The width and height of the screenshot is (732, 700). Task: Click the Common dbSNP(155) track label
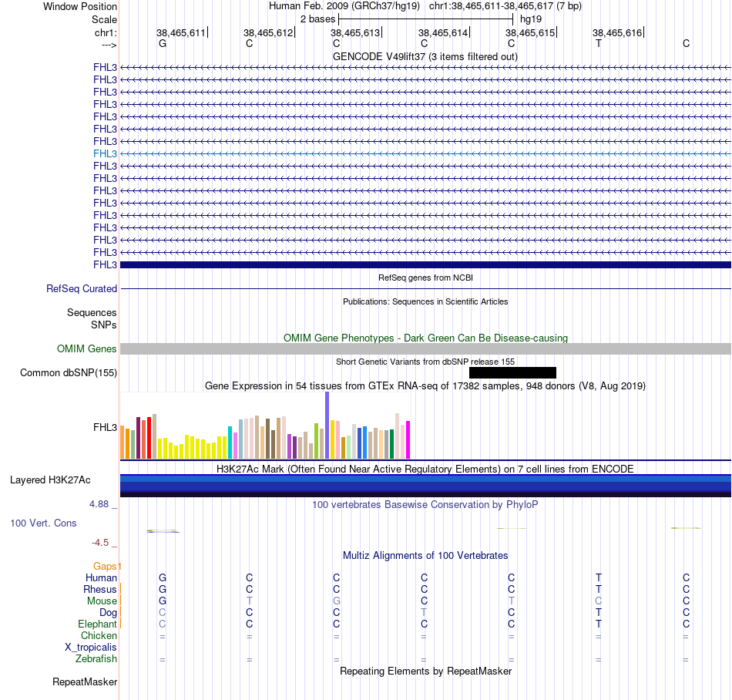tap(69, 372)
